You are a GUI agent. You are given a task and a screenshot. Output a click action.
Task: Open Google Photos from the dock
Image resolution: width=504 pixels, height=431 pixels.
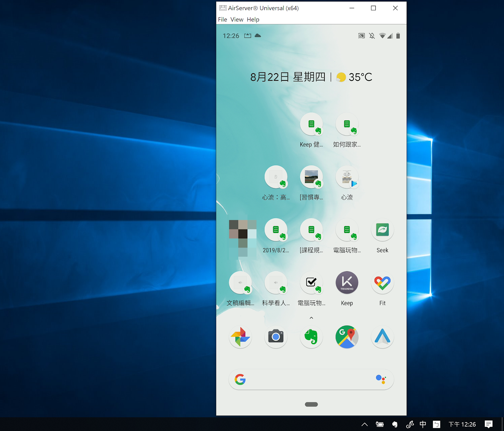coord(240,337)
